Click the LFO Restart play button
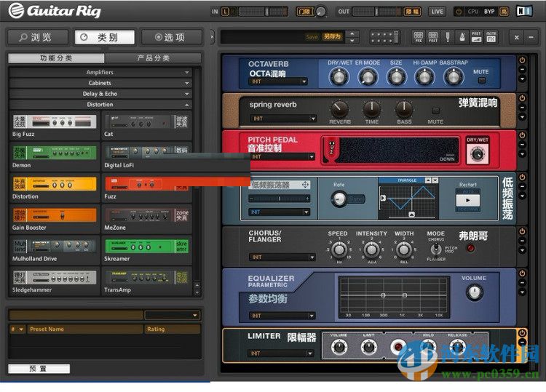Screen dimensions: 546x392 tap(467, 200)
